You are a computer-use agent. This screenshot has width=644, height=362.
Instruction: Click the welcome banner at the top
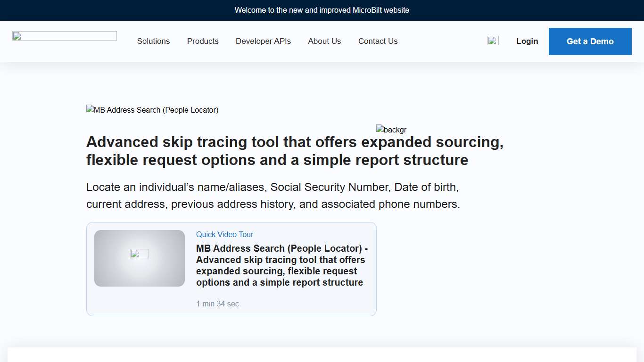point(322,10)
